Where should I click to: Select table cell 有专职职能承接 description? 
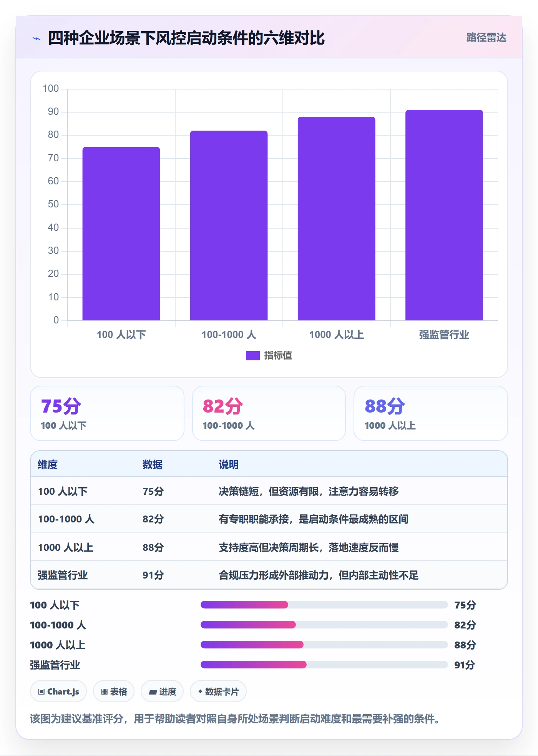tap(314, 519)
